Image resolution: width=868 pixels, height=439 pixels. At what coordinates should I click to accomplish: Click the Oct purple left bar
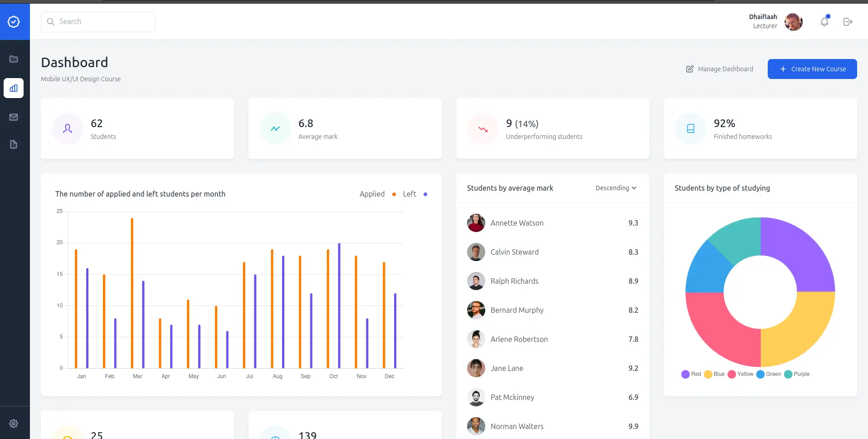coord(339,306)
